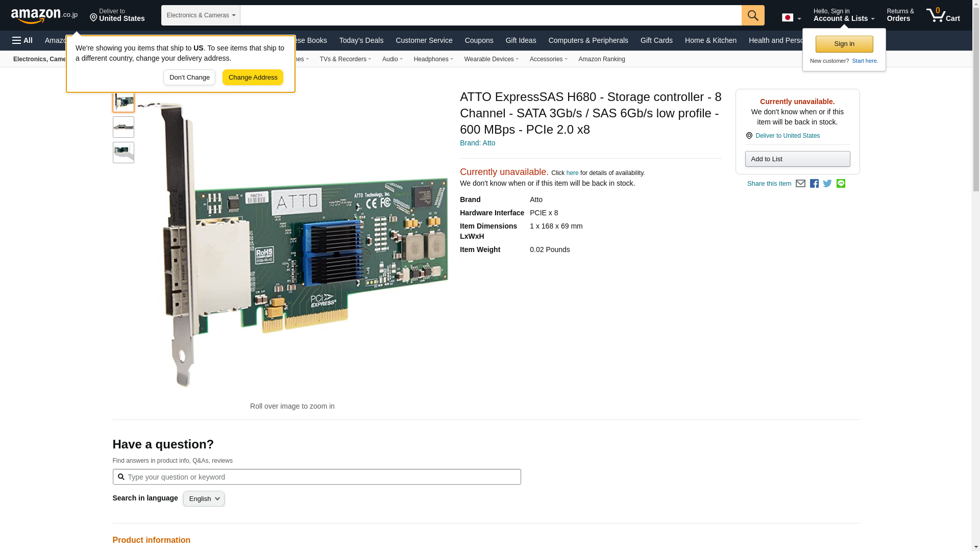Click the Amazon.co.jp logo
The width and height of the screenshot is (980, 551).
pos(44,15)
